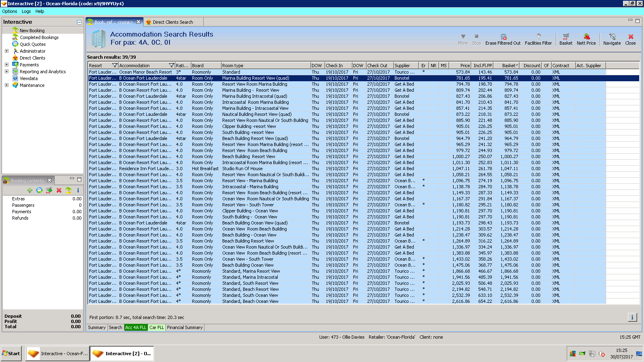Toggle the Resort column filter icon

[115, 66]
